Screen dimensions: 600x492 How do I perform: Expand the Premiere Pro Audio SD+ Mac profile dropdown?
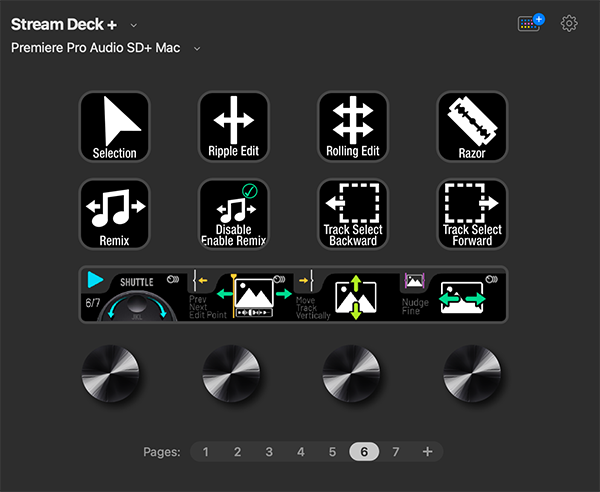pyautogui.click(x=197, y=49)
